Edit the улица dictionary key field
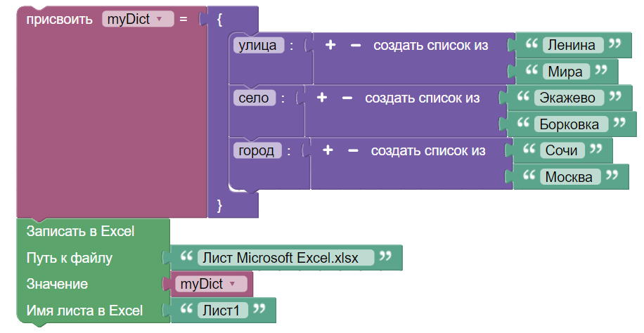The height and width of the screenshot is (333, 644). click(x=258, y=46)
